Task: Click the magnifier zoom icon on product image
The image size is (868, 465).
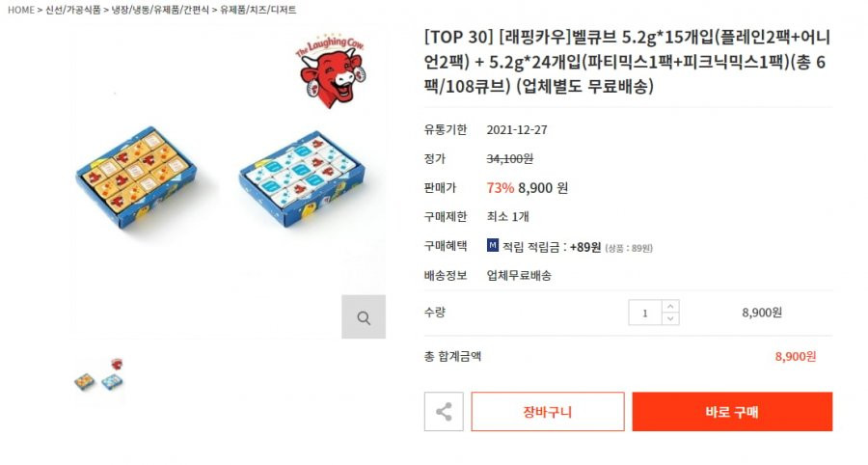Action: [364, 316]
